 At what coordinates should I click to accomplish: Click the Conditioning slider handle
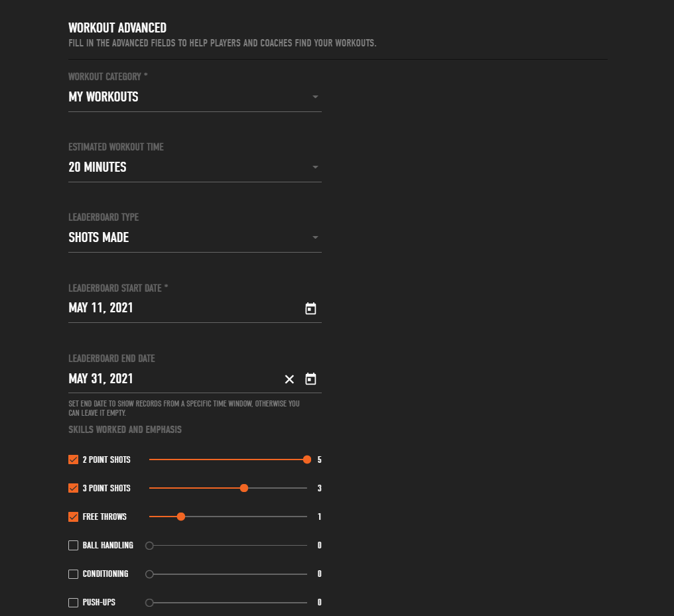coord(149,574)
